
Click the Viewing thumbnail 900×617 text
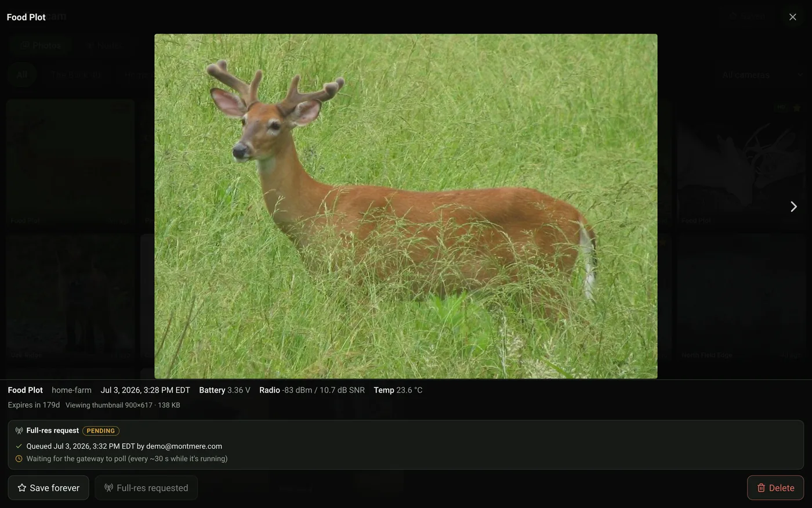[122, 405]
